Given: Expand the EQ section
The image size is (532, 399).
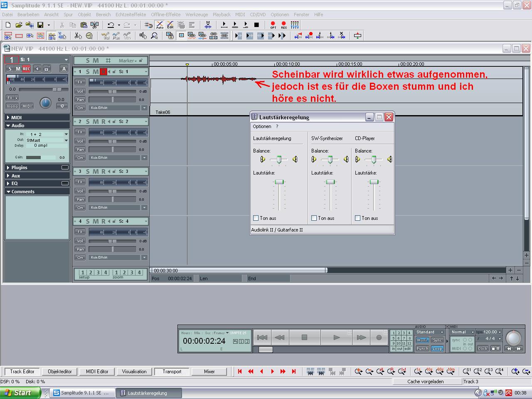Looking at the screenshot, I should [37, 183].
